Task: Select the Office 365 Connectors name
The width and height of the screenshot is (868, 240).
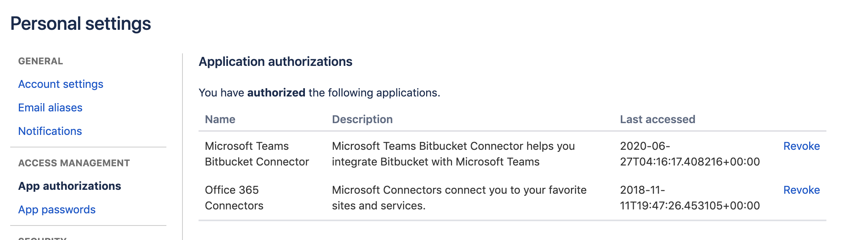Action: click(x=234, y=198)
